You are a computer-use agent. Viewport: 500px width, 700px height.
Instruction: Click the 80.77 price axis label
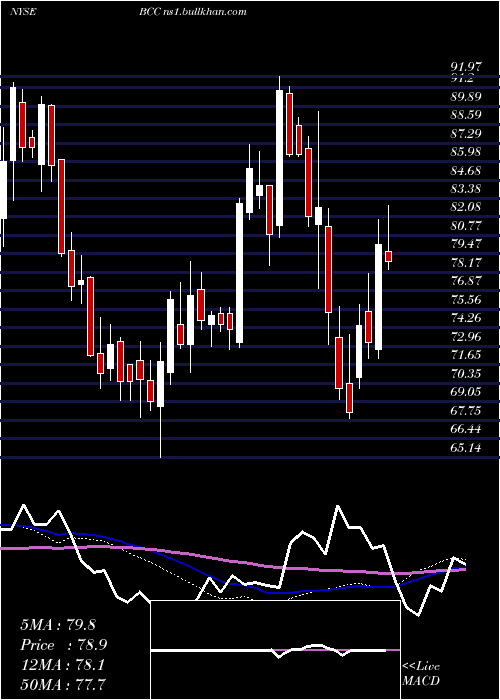[466, 226]
